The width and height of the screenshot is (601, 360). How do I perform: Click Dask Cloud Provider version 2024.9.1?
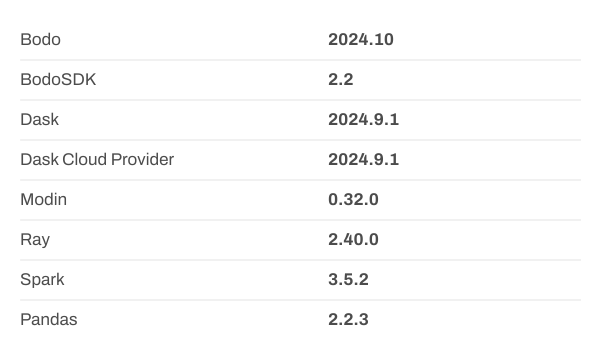(363, 159)
